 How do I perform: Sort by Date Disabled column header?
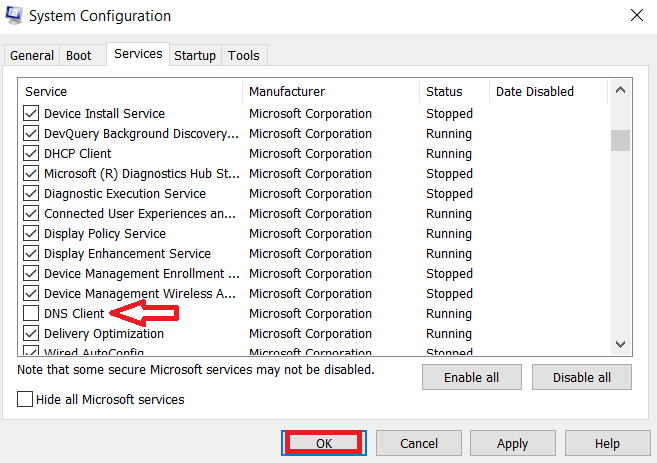coord(548,91)
